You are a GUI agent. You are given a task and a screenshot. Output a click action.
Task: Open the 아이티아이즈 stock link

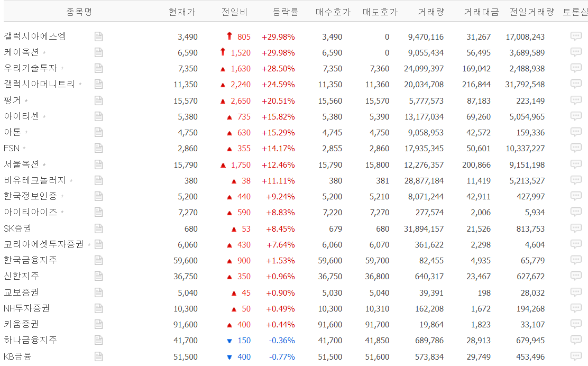pos(30,212)
